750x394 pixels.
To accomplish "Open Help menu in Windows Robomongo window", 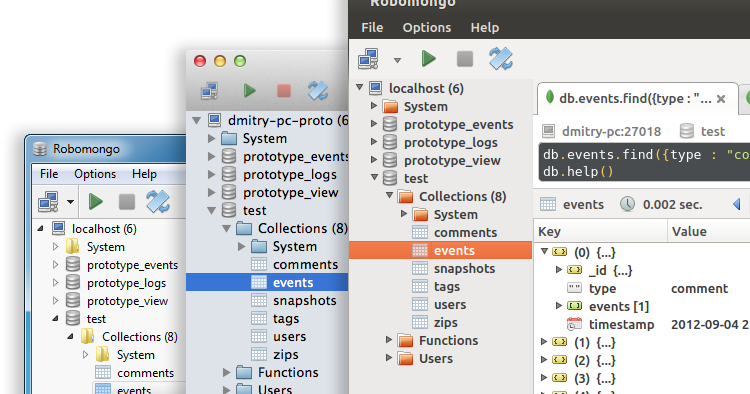I will click(x=144, y=174).
